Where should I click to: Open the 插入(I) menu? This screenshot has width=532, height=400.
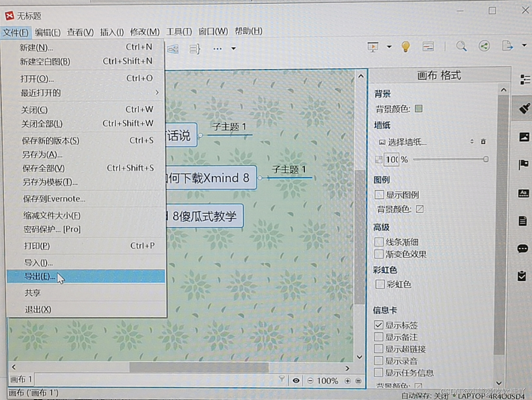click(112, 32)
